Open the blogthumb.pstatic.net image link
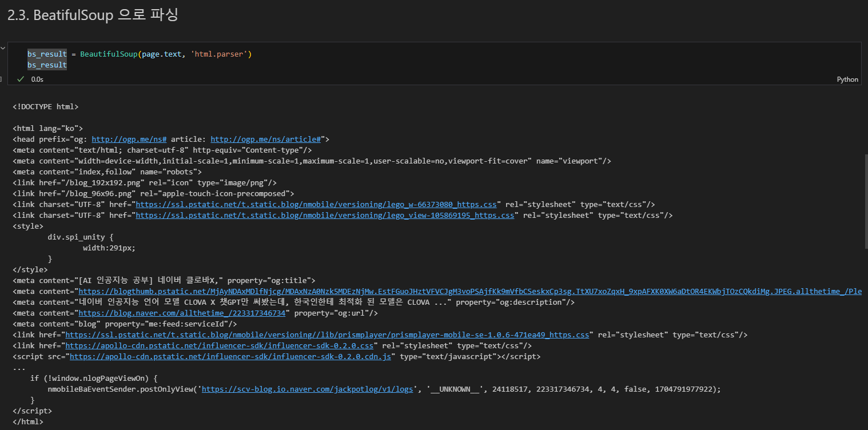This screenshot has width=868, height=430. [x=470, y=291]
